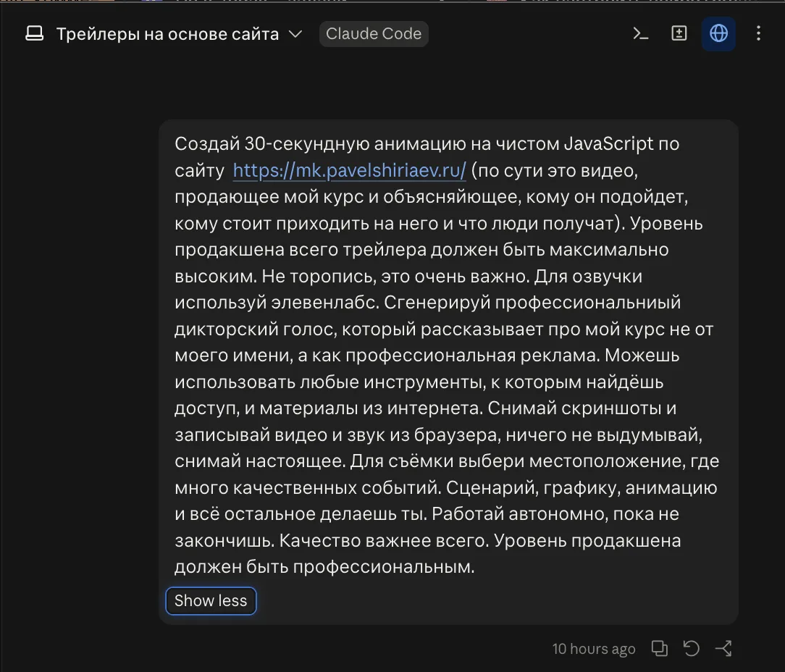785x672 pixels.
Task: Click the Claude Code badge
Action: coord(374,33)
